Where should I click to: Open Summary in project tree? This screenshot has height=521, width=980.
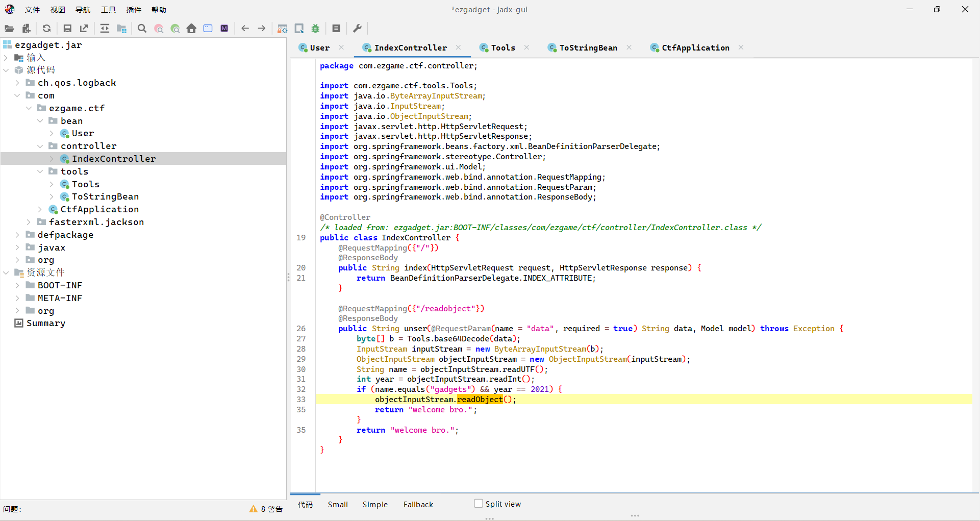pyautogui.click(x=46, y=323)
